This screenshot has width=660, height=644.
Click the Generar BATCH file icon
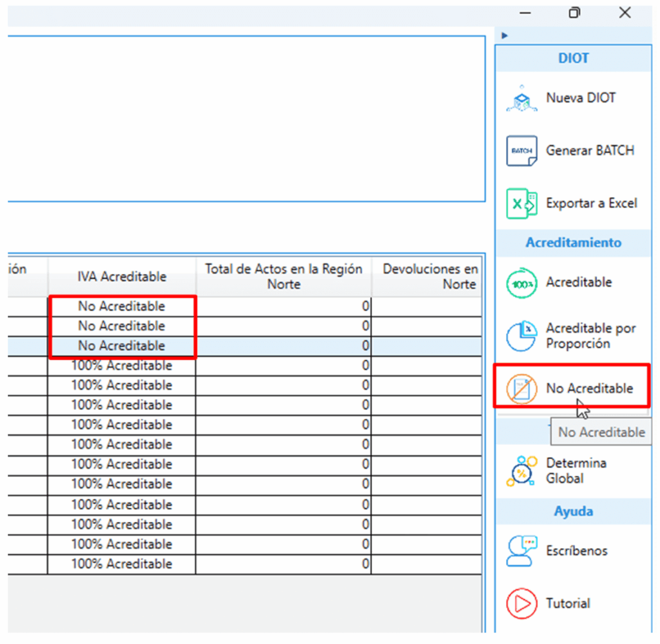pos(521,151)
